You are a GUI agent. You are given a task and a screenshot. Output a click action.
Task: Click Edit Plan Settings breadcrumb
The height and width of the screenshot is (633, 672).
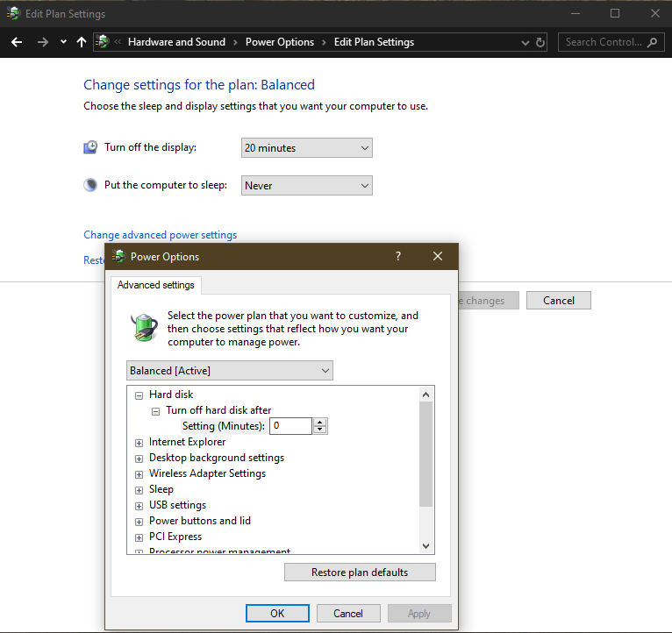[374, 42]
